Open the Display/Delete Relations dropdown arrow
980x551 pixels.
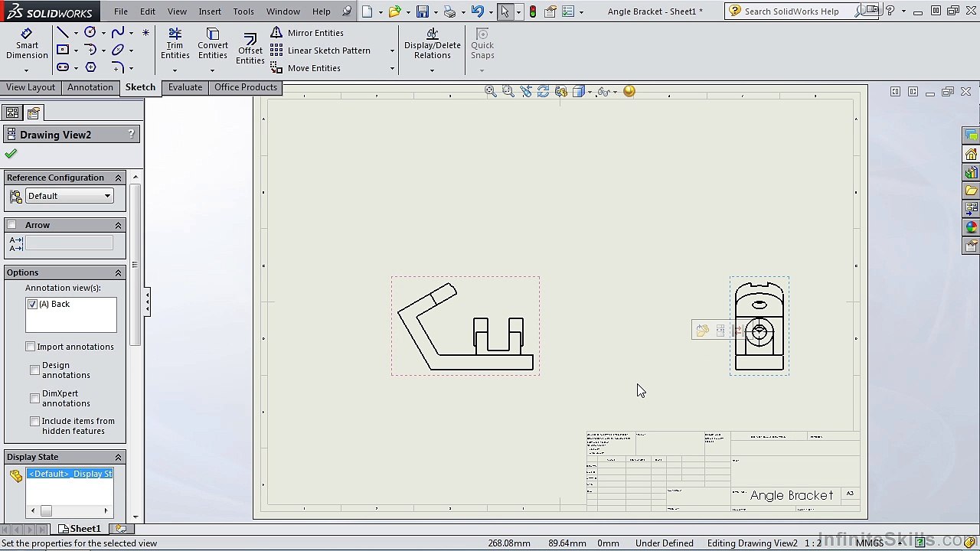(x=432, y=70)
